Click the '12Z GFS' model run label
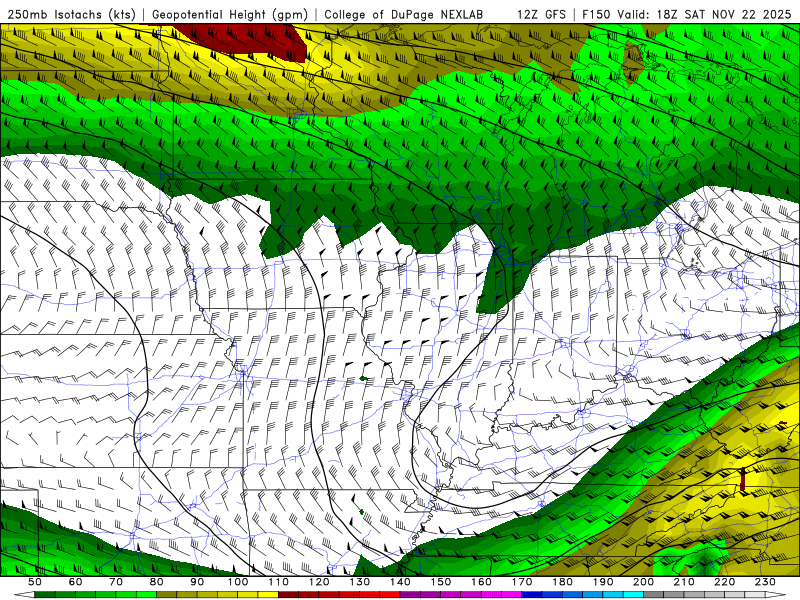Viewport: 800px width, 600px height. point(541,14)
